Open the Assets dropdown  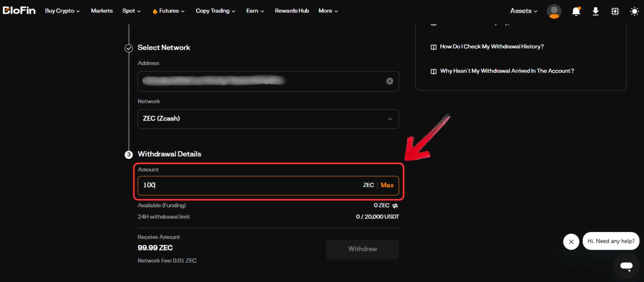523,11
